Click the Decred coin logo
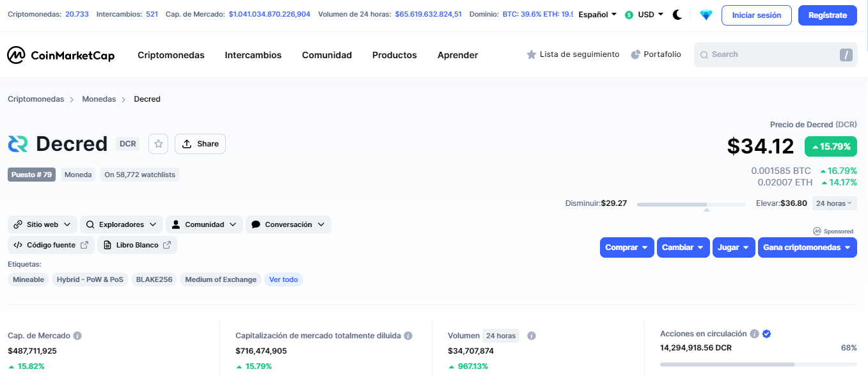This screenshot has height=376, width=868. point(18,144)
